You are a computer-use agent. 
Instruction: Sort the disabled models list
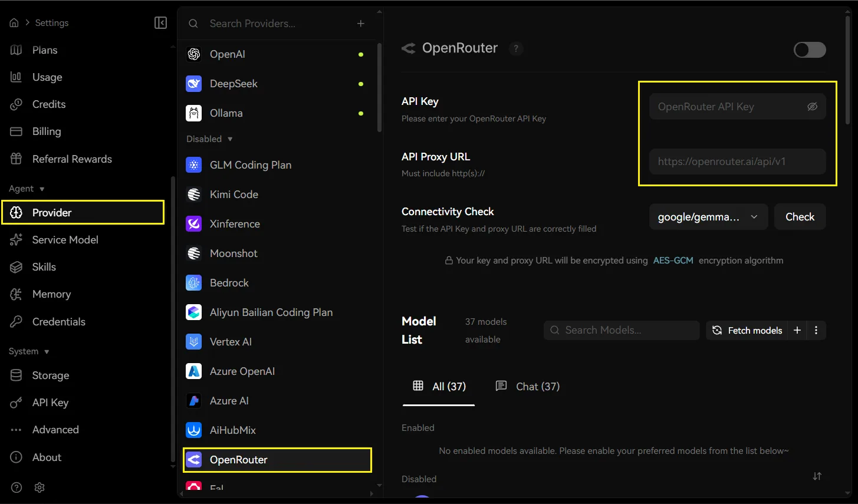(817, 476)
